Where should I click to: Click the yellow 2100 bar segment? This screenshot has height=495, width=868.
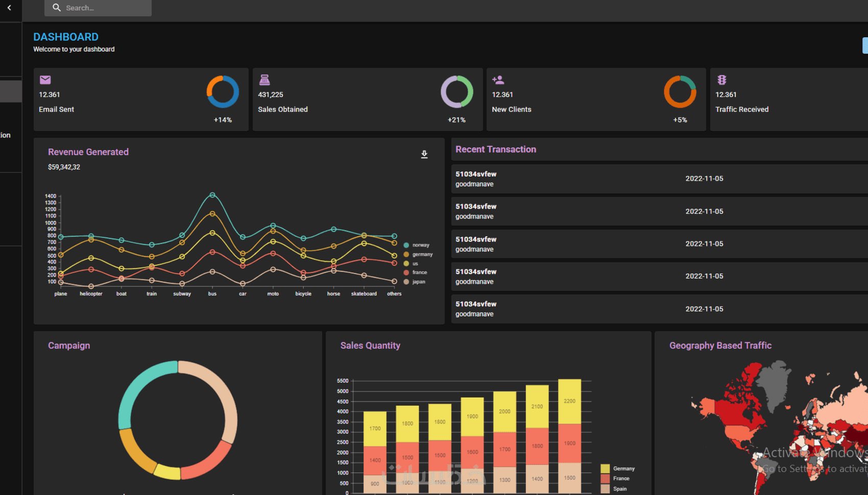pos(537,407)
